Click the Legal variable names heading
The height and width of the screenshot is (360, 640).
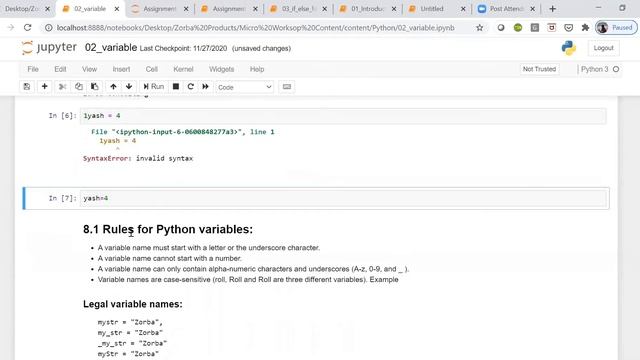point(133,304)
